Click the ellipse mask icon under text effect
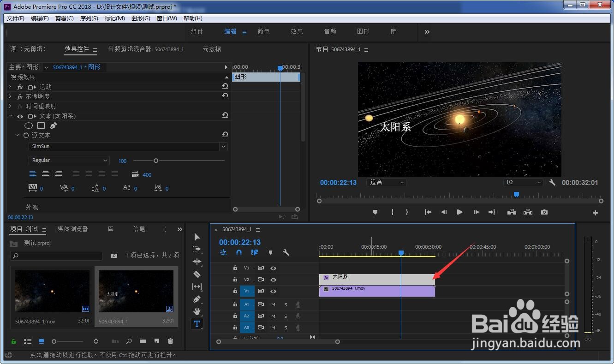 pyautogui.click(x=28, y=125)
